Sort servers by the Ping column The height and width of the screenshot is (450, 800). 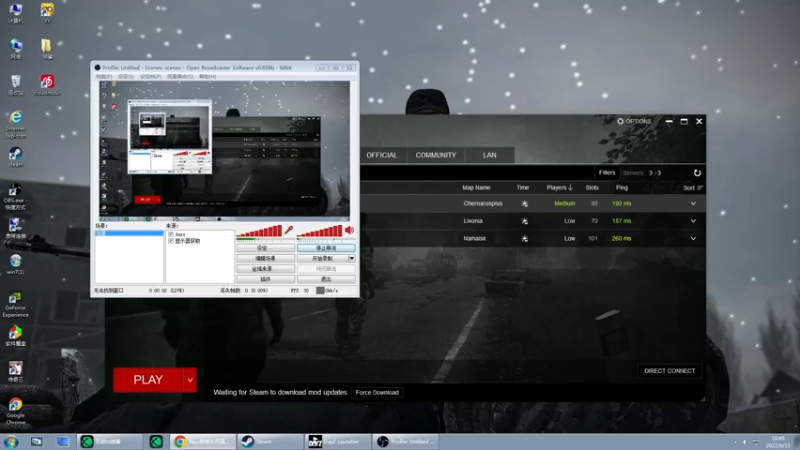coord(621,188)
